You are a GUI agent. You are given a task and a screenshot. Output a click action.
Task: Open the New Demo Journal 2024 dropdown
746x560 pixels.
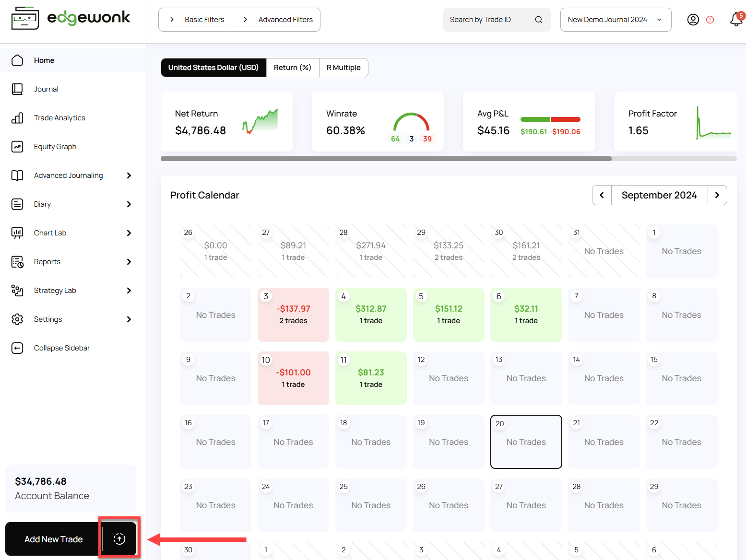click(615, 20)
